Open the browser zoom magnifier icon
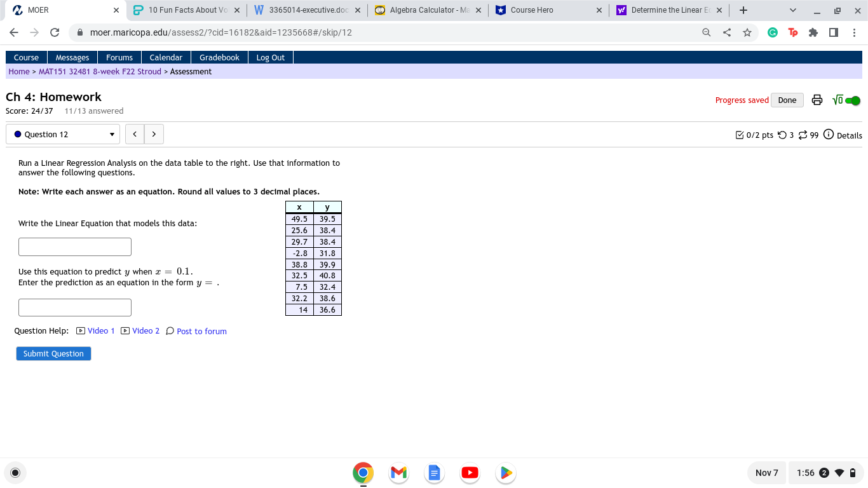Image resolution: width=868 pixels, height=488 pixels. coord(707,32)
